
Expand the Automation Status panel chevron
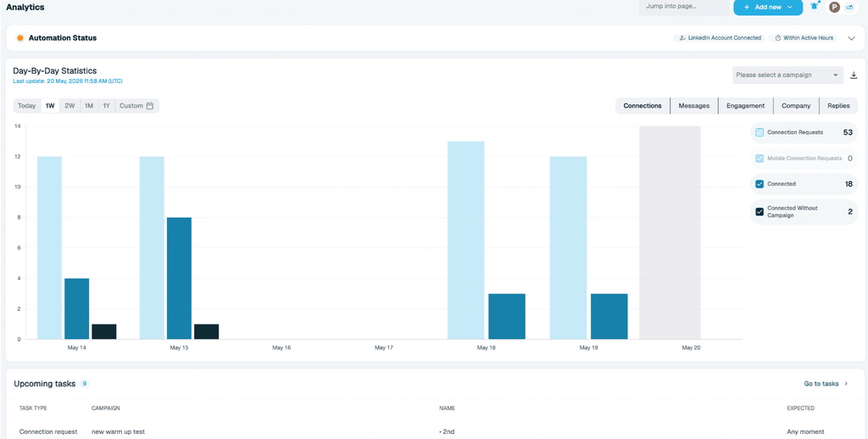[x=851, y=38]
